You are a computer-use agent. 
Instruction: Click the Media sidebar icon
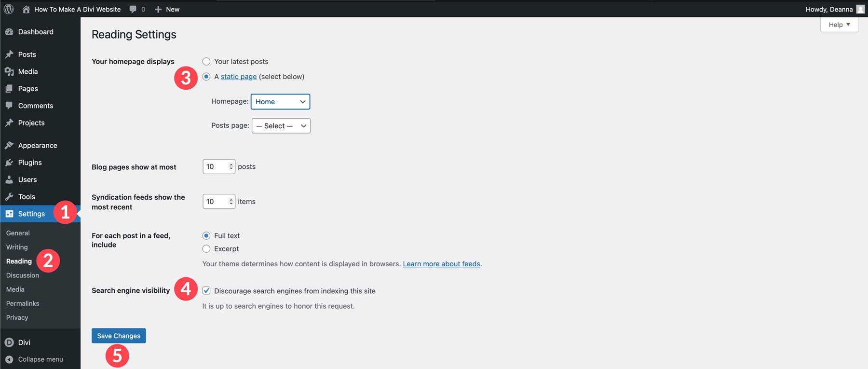(9, 71)
